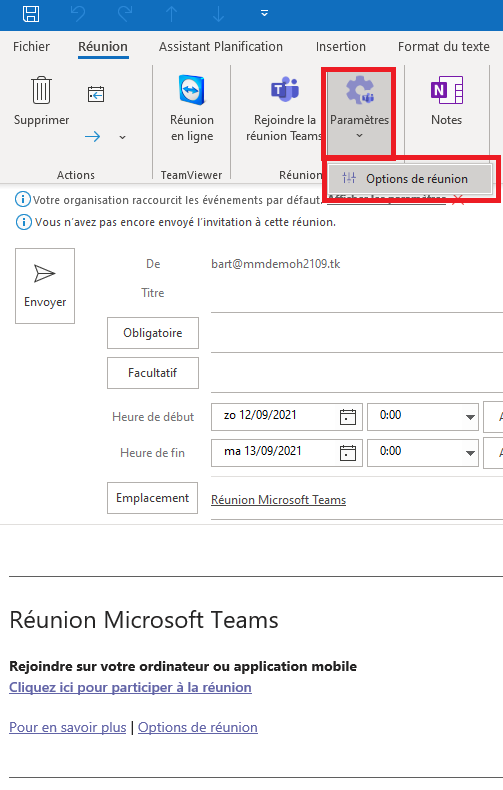Viewport: 503px width, 790px height.
Task: Click the Réunion Microsoft Teams heading
Action: click(x=144, y=620)
